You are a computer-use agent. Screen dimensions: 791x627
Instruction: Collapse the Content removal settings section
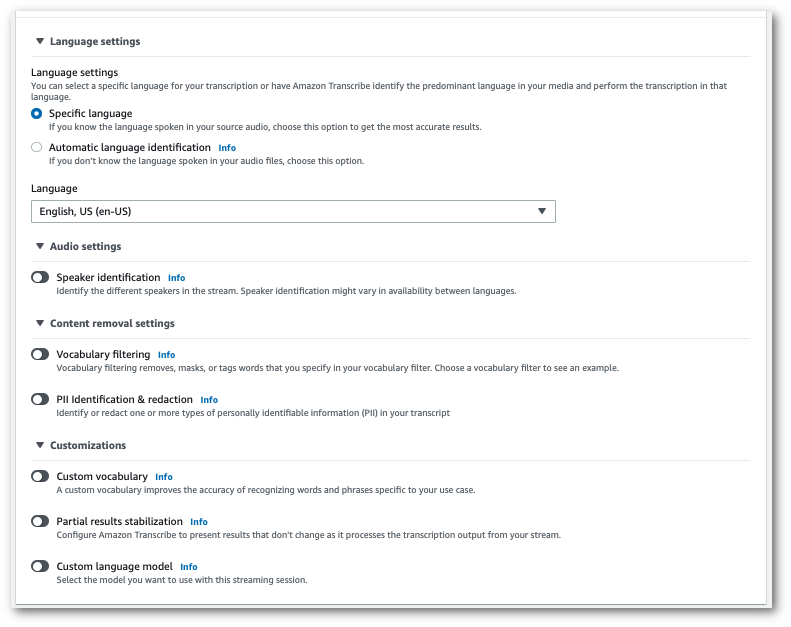[x=40, y=323]
